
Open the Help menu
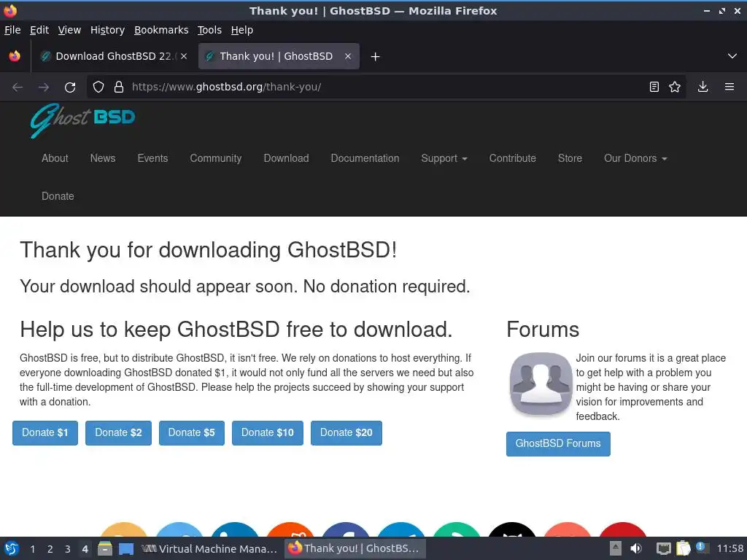pyautogui.click(x=242, y=30)
